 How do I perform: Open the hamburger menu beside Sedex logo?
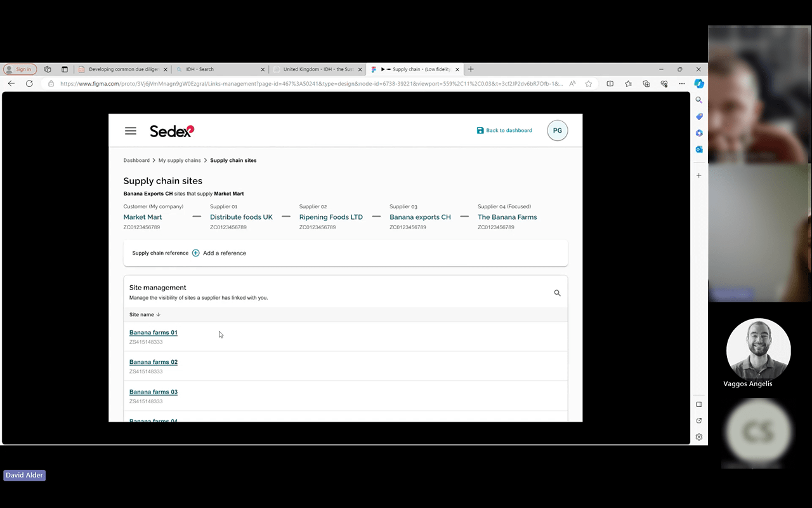point(131,131)
